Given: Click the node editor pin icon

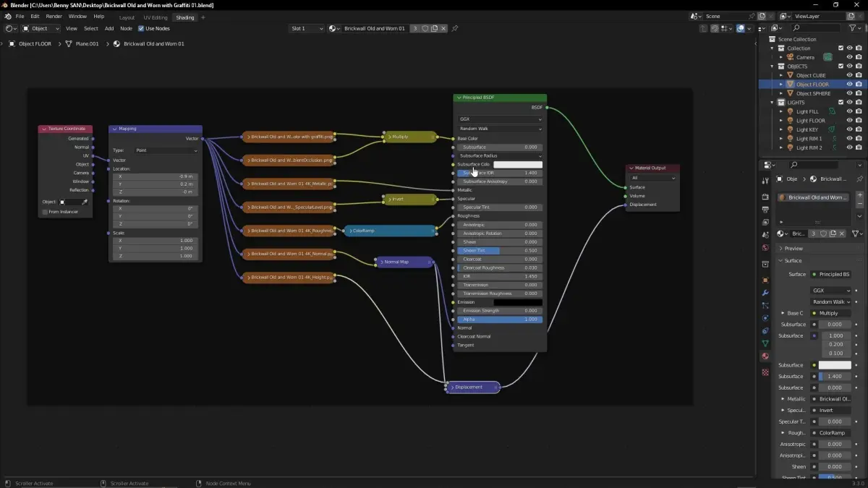Looking at the screenshot, I should pos(454,29).
